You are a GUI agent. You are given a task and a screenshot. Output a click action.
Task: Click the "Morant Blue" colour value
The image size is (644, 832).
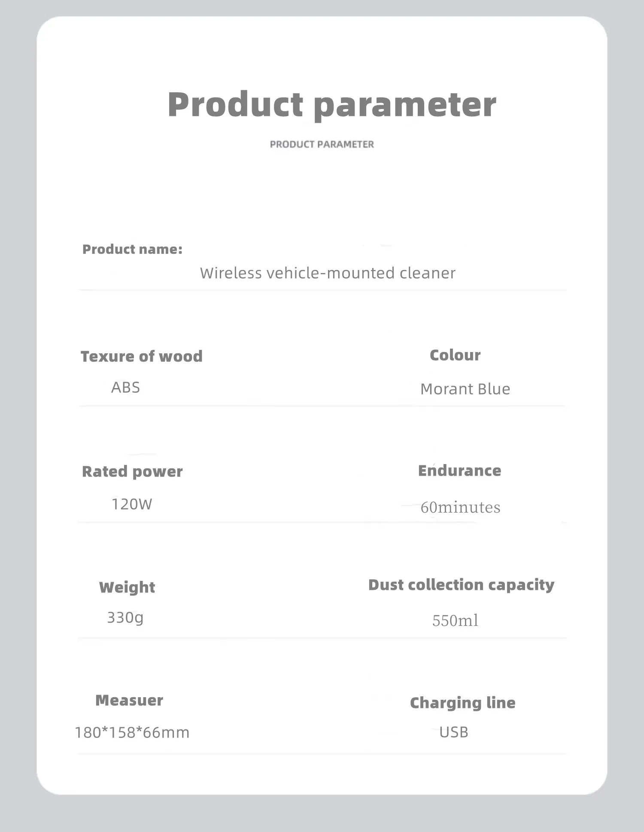point(465,389)
